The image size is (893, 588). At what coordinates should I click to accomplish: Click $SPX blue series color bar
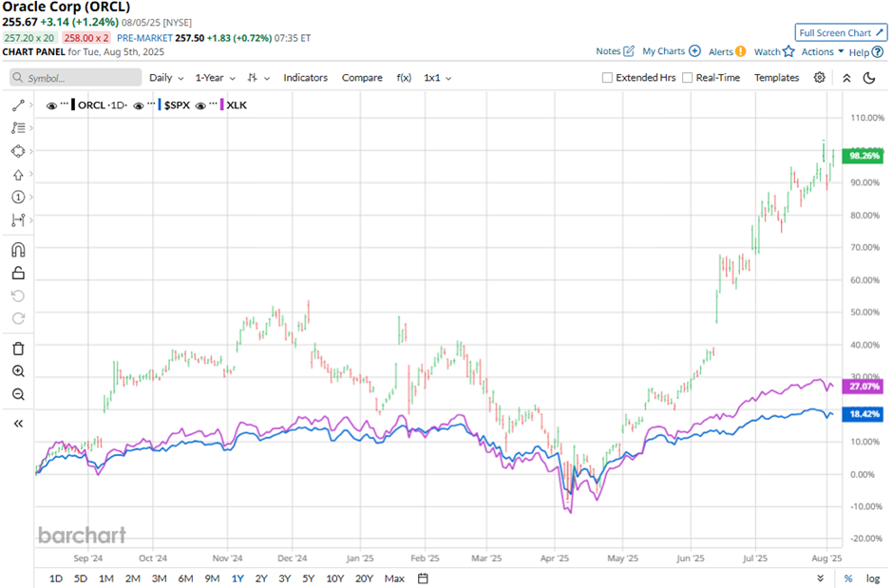tap(160, 105)
